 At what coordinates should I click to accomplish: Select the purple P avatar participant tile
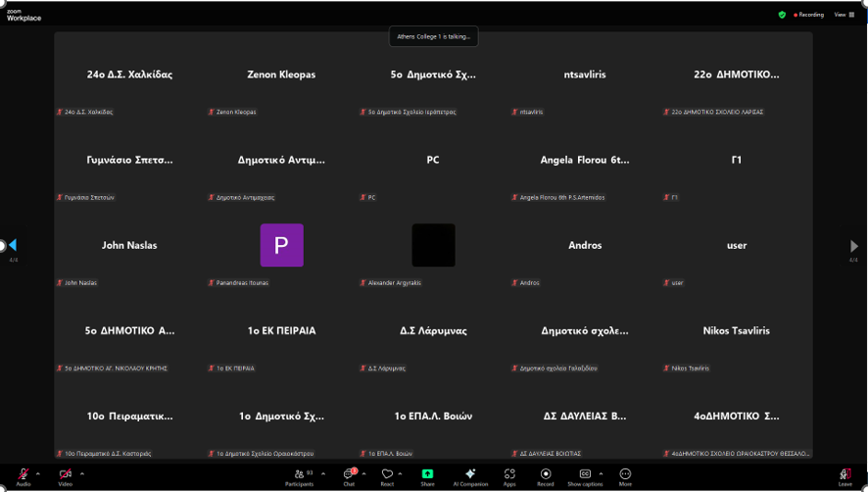point(281,245)
